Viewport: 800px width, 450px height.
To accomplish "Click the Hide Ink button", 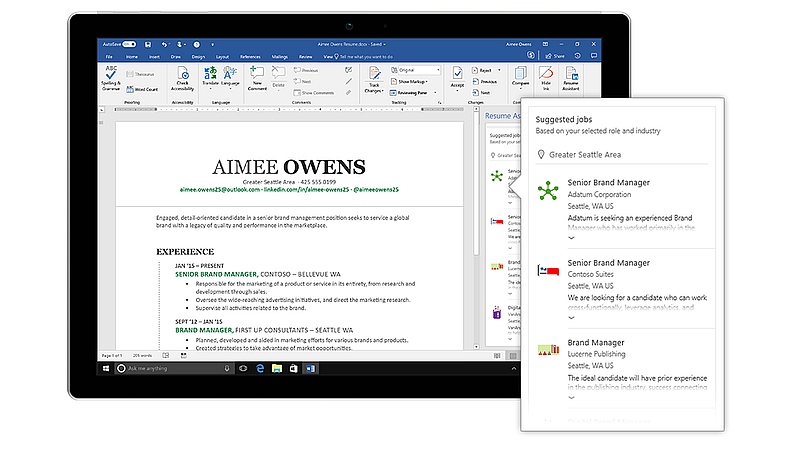I will [x=546, y=79].
